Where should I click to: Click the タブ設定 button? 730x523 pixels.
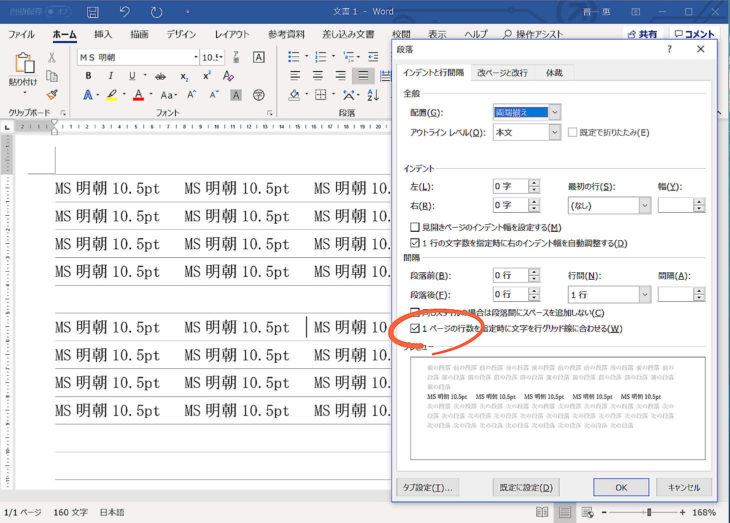pos(428,487)
